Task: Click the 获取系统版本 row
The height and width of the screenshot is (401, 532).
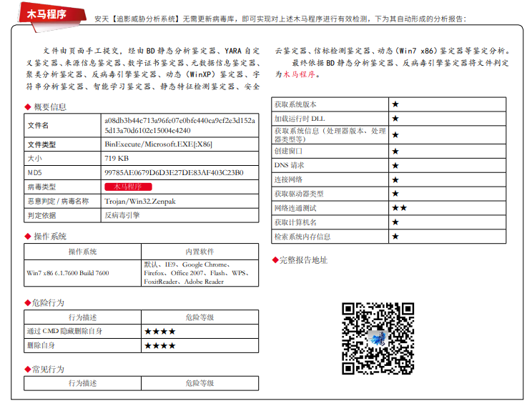Action: pyautogui.click(x=389, y=104)
